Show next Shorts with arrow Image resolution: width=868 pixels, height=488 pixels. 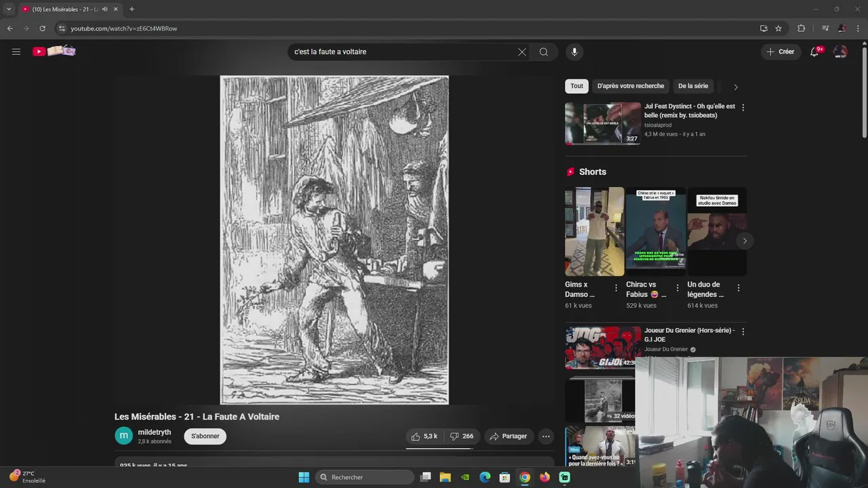click(x=745, y=241)
